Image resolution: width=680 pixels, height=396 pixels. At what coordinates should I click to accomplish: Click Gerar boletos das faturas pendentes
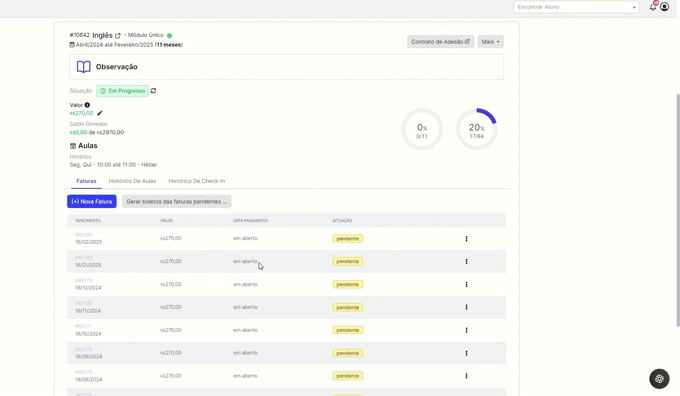pos(177,201)
